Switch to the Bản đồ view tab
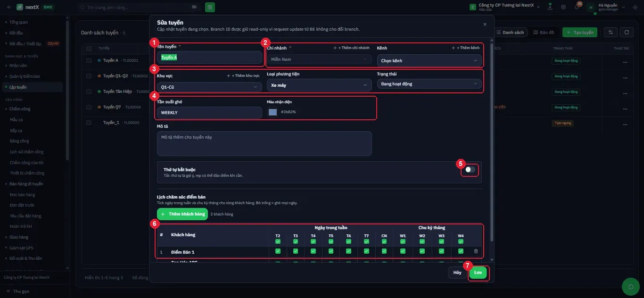Image resolution: width=644 pixels, height=298 pixels. pos(544,33)
